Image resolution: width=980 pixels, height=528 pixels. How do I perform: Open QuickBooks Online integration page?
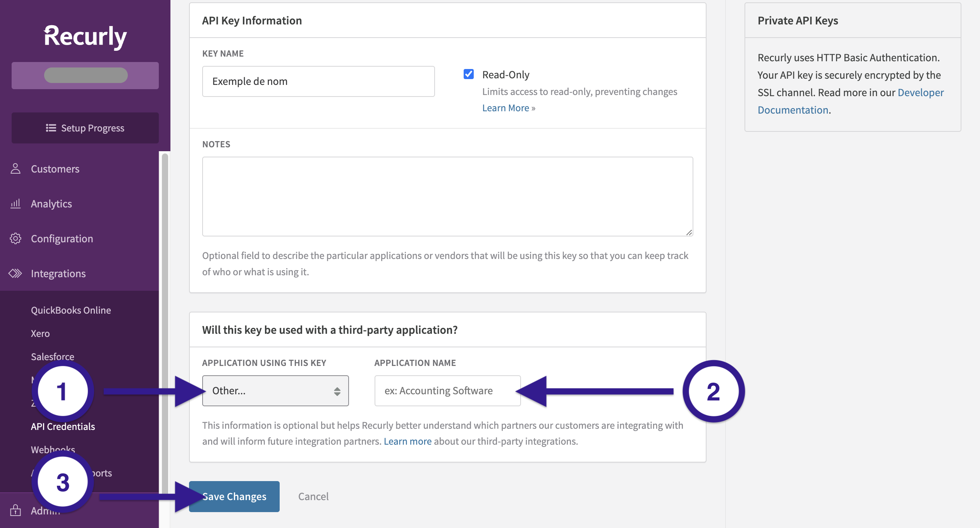click(71, 310)
